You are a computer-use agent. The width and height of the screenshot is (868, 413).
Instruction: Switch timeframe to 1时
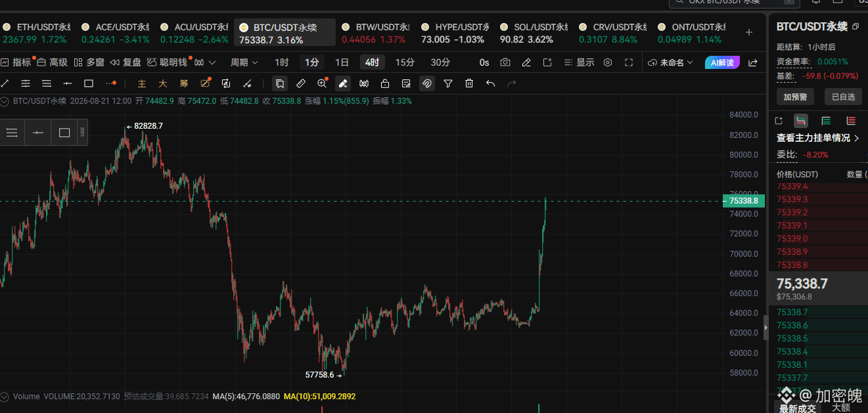tap(281, 62)
